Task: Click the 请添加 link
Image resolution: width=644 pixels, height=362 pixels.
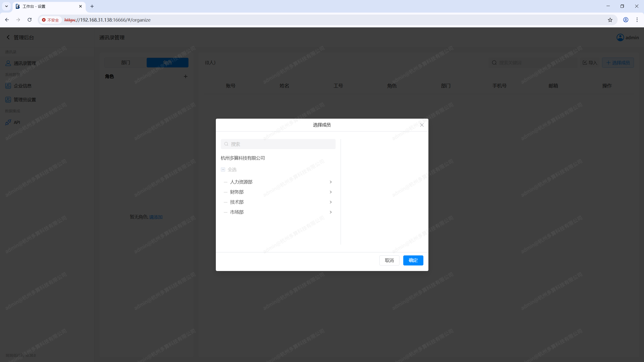Action: point(156,217)
